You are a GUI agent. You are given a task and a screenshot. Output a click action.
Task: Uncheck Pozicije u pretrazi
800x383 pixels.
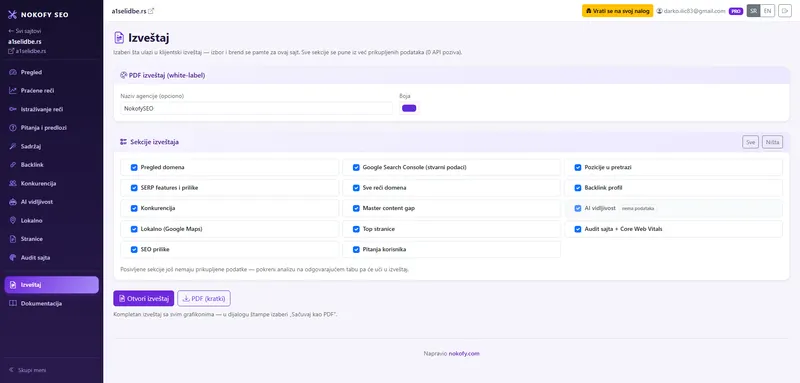[578, 167]
